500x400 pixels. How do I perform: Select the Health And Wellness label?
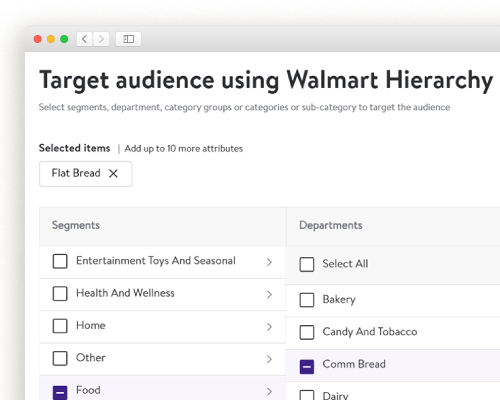click(125, 293)
